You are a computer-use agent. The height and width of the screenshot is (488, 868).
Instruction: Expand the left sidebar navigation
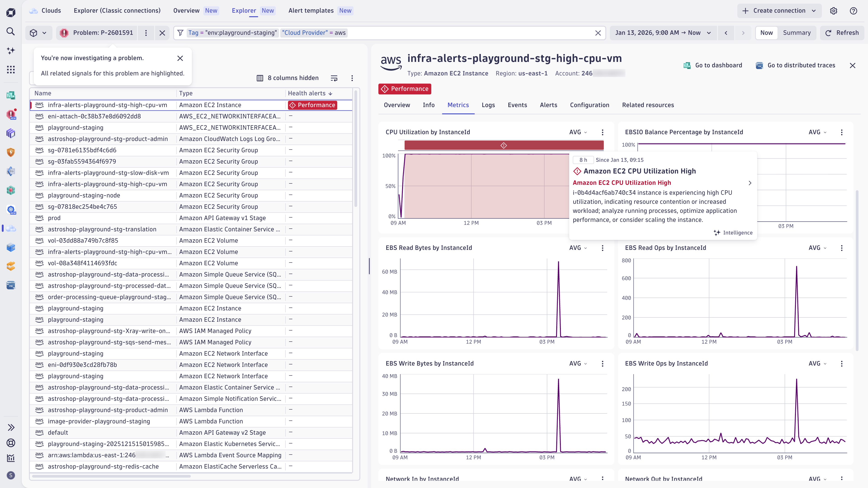pos(11,427)
